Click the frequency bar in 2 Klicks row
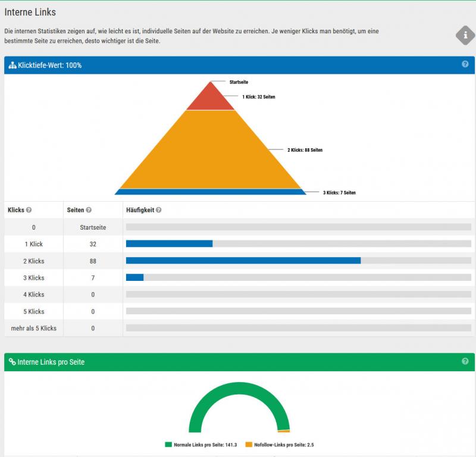Screen dimensions: 476x457 (243, 261)
